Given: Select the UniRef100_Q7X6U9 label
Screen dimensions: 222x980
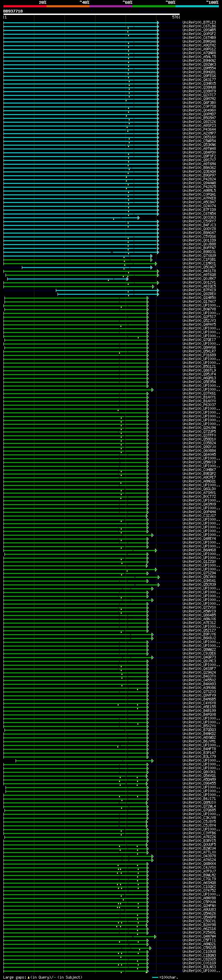Looking at the screenshot, I should 199,256.
